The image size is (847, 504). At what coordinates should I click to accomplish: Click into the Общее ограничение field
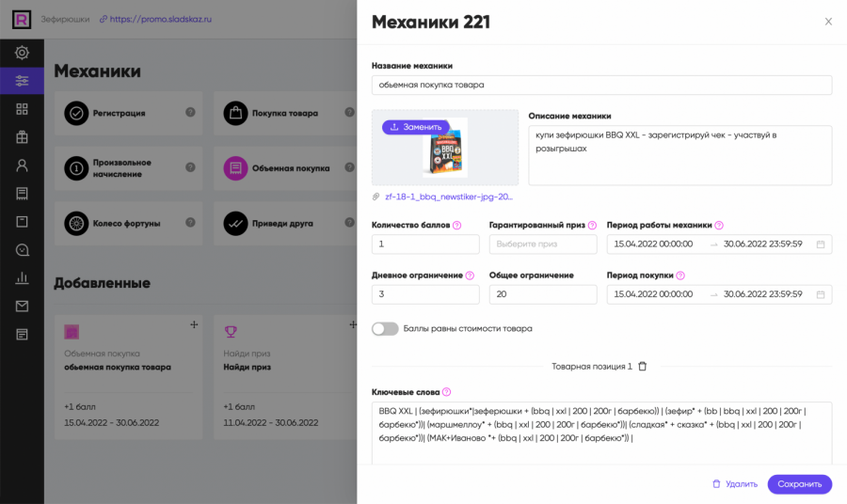pos(543,294)
